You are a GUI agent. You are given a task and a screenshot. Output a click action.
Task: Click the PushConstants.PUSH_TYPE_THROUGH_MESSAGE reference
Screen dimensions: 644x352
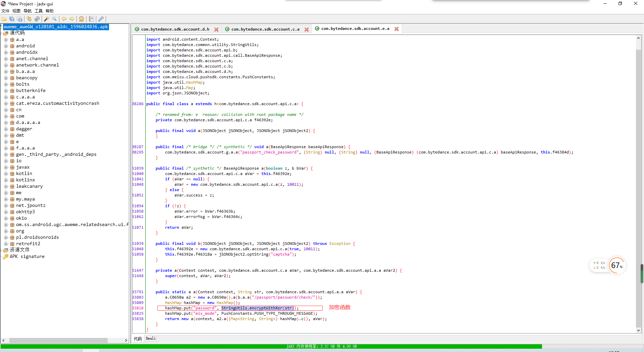pyautogui.click(x=268, y=313)
